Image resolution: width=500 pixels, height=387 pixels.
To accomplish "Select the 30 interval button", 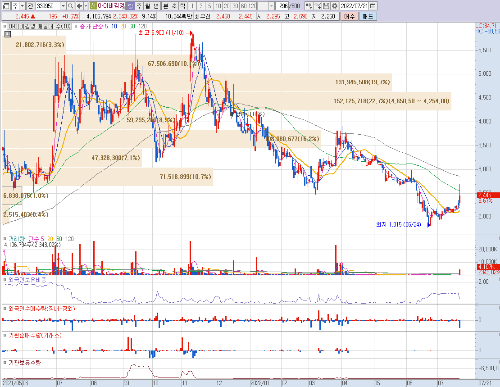I will point(235,6).
